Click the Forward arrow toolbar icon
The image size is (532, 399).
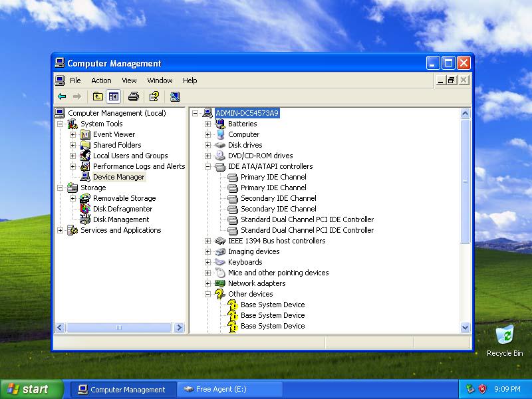pos(77,96)
